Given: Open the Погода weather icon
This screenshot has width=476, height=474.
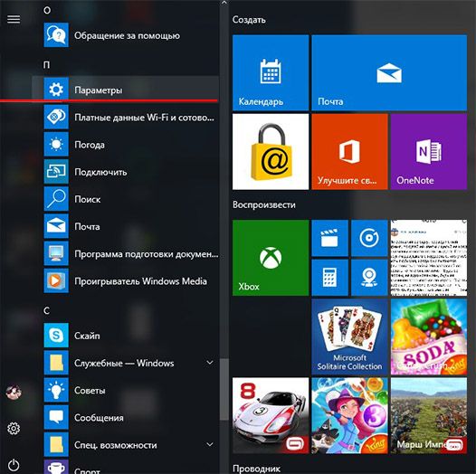Looking at the screenshot, I should tap(56, 144).
